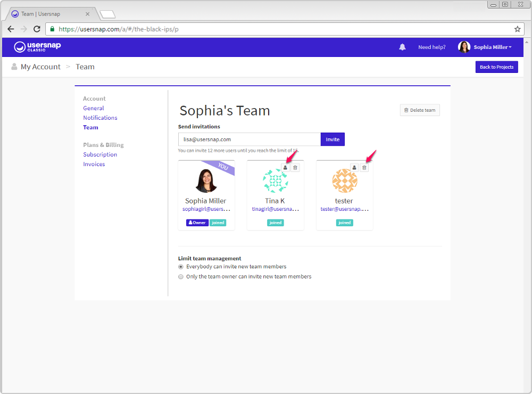Image resolution: width=532 pixels, height=394 pixels.
Task: Bookmark the page with the star icon
Action: click(x=517, y=29)
